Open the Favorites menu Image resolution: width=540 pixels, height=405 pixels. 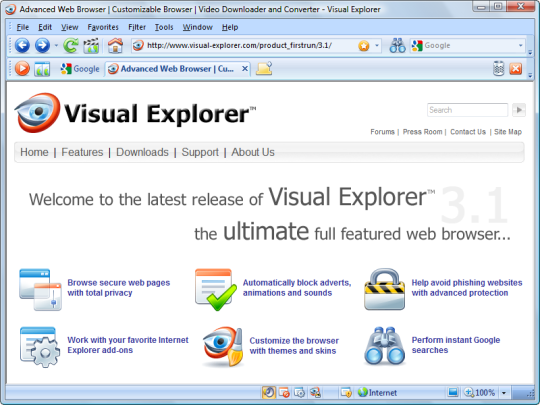pyautogui.click(x=103, y=27)
